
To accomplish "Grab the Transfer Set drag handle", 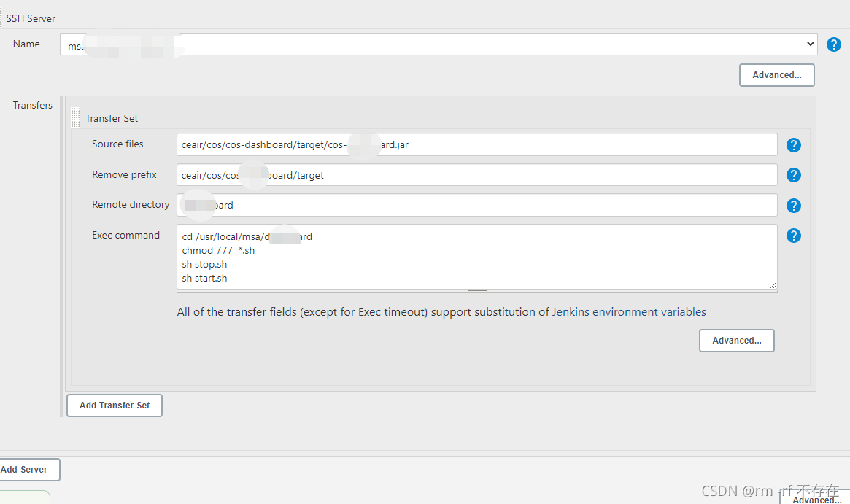I will pyautogui.click(x=75, y=117).
